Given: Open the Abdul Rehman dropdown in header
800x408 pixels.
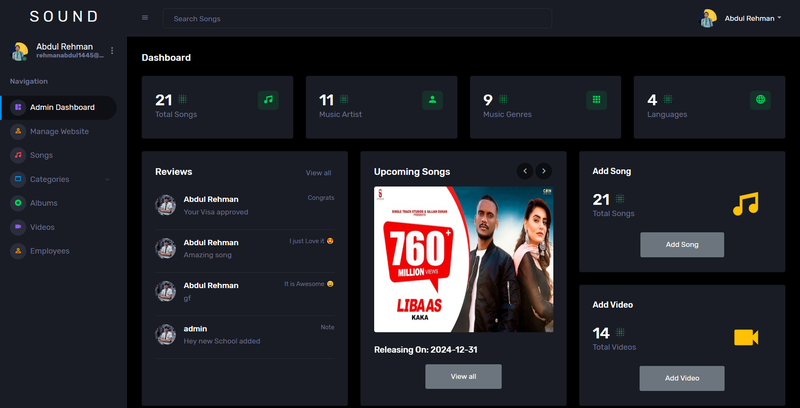Looking at the screenshot, I should click(753, 18).
